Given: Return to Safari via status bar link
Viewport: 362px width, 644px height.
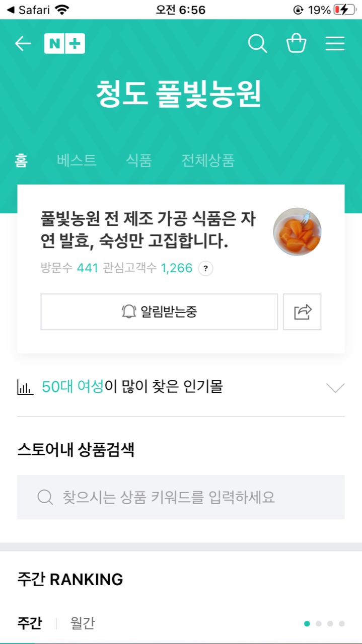Looking at the screenshot, I should pos(30,10).
